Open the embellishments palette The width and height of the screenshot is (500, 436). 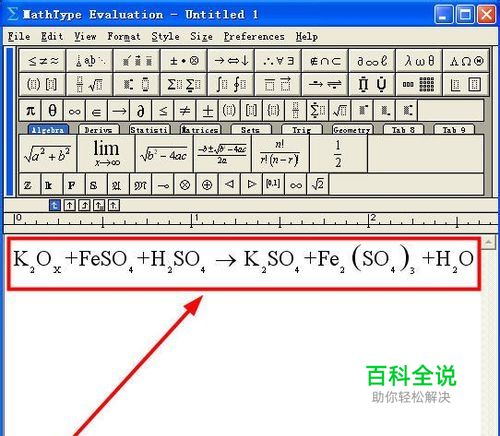(137, 61)
